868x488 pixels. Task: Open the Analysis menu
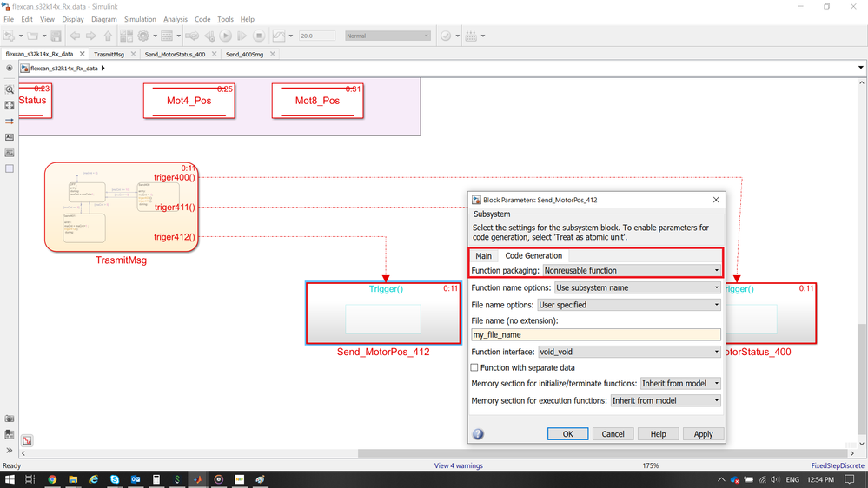coord(176,19)
